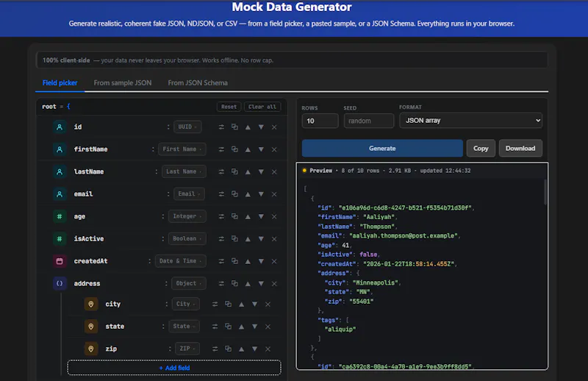Delete the state field
588x381 pixels.
(x=268, y=327)
